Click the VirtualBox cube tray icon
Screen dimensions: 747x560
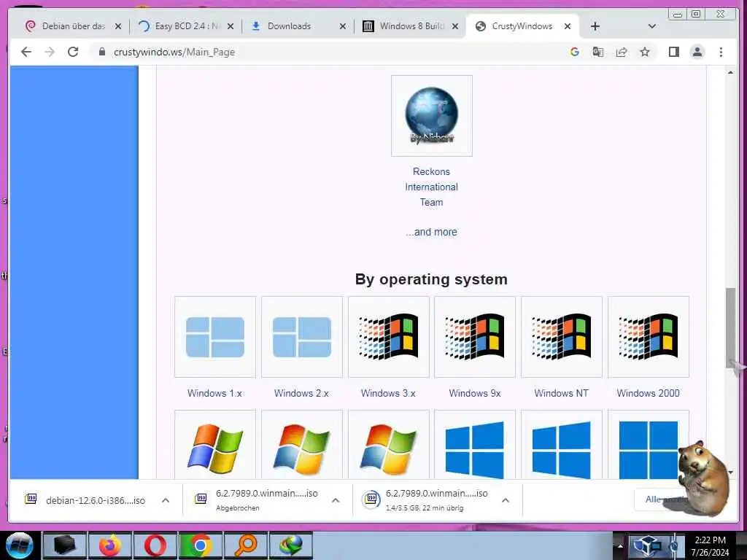pos(646,545)
